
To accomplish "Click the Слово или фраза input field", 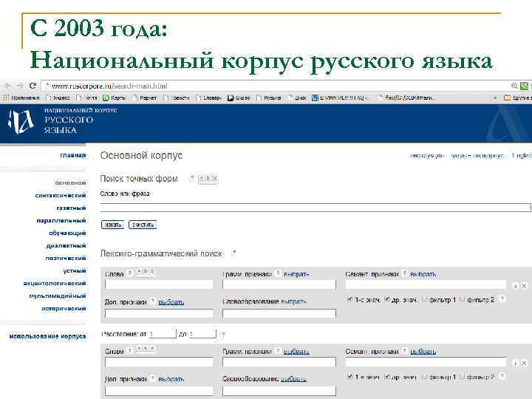I will pyautogui.click(x=316, y=208).
